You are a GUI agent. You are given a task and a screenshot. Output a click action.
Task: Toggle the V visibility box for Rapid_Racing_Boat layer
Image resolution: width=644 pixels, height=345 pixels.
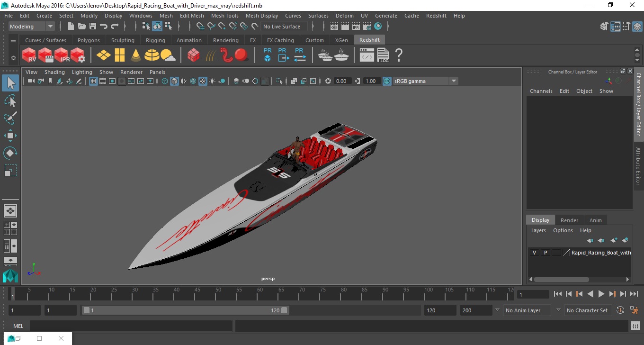535,253
